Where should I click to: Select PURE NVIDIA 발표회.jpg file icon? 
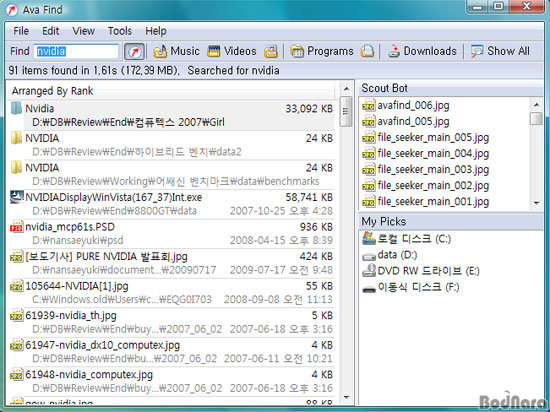(x=16, y=256)
